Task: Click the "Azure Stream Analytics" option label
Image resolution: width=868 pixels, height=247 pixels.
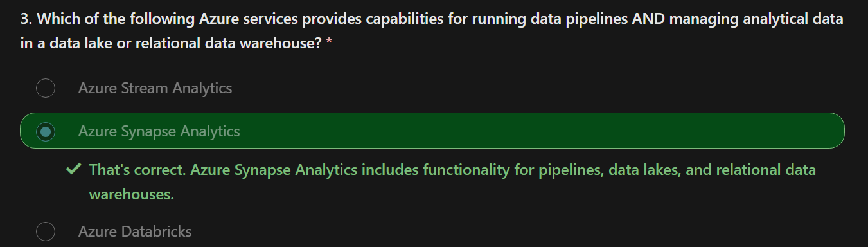Action: coord(155,88)
